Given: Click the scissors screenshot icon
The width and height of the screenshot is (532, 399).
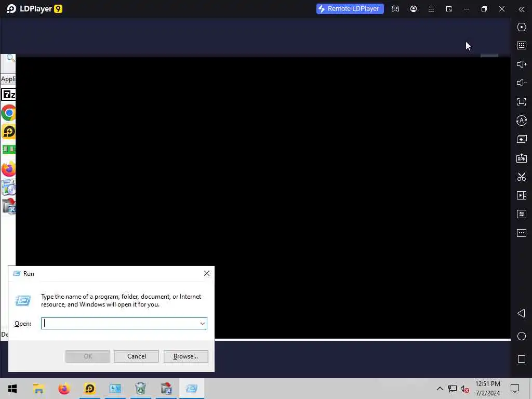Looking at the screenshot, I should click(522, 177).
